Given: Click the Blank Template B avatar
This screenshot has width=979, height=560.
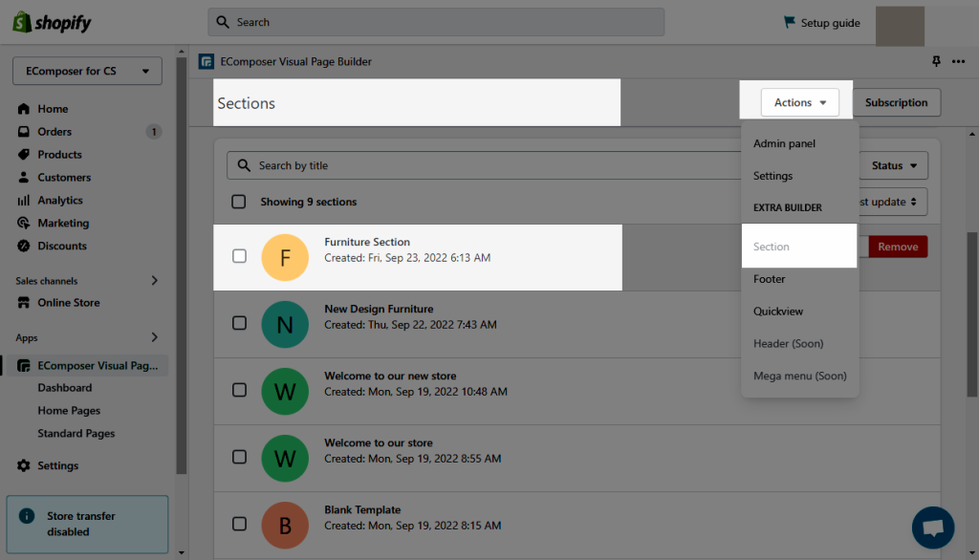Looking at the screenshot, I should coord(285,525).
